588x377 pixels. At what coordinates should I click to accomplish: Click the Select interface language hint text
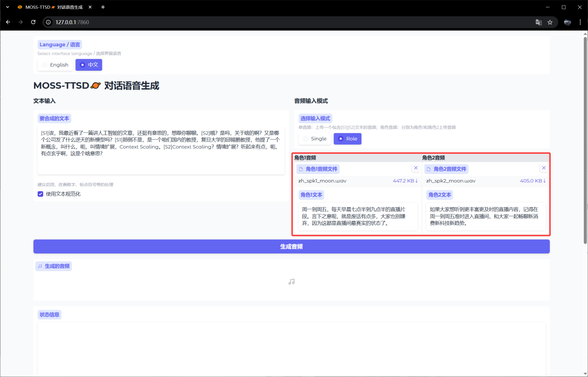pyautogui.click(x=79, y=53)
